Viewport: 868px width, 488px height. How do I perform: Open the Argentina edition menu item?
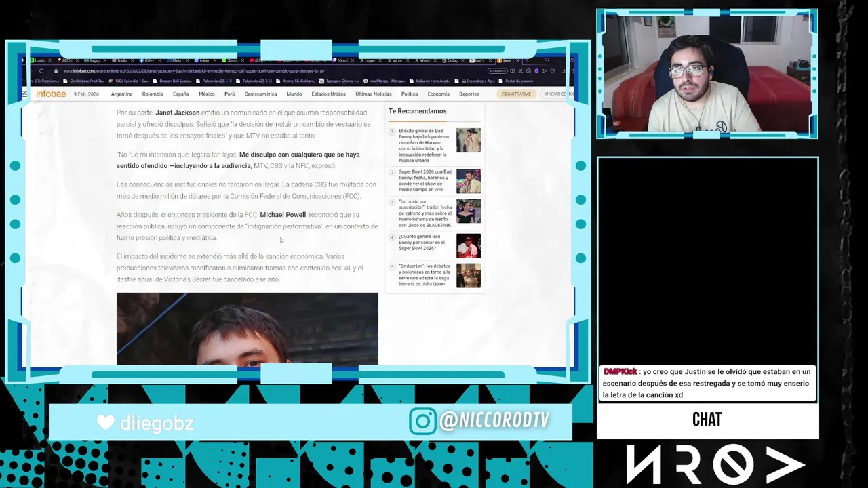[x=121, y=94]
